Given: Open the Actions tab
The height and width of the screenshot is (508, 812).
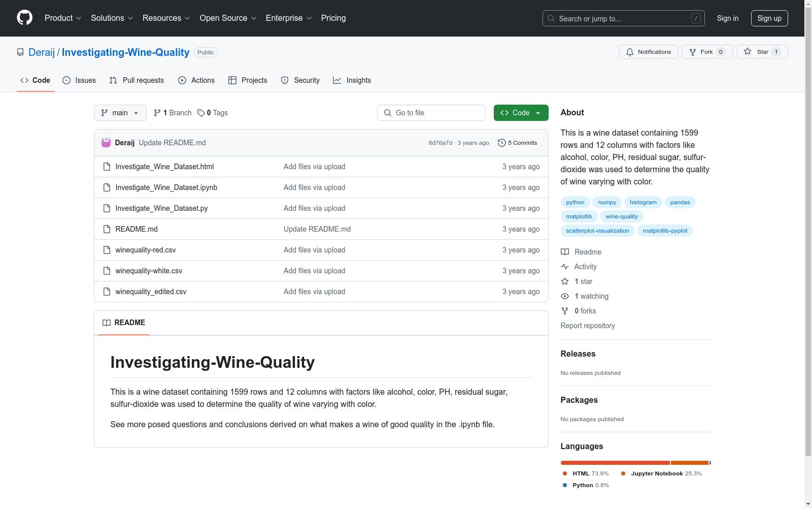Looking at the screenshot, I should [x=196, y=80].
